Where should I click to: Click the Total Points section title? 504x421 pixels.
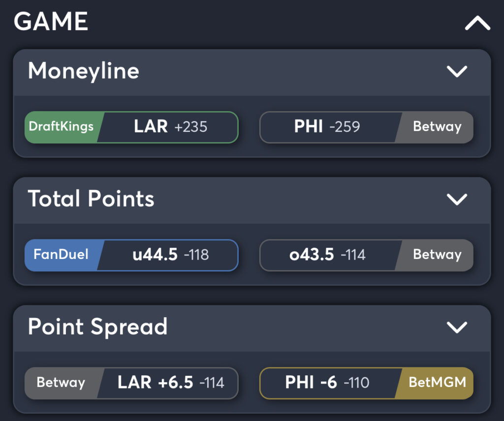click(x=91, y=199)
